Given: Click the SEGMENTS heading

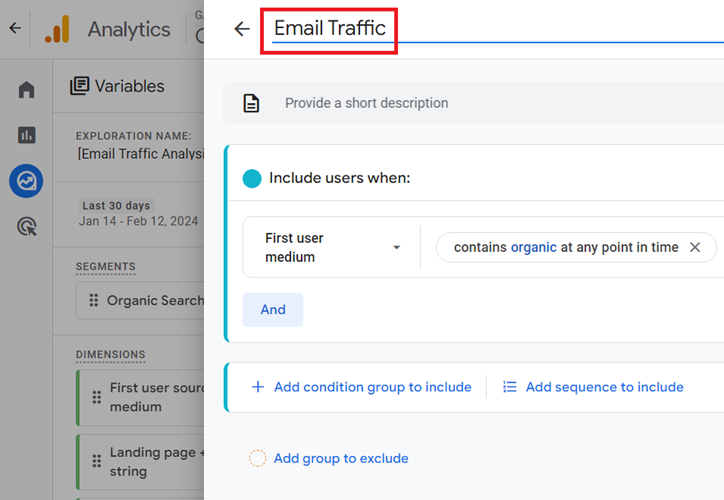Looking at the screenshot, I should pyautogui.click(x=106, y=267).
